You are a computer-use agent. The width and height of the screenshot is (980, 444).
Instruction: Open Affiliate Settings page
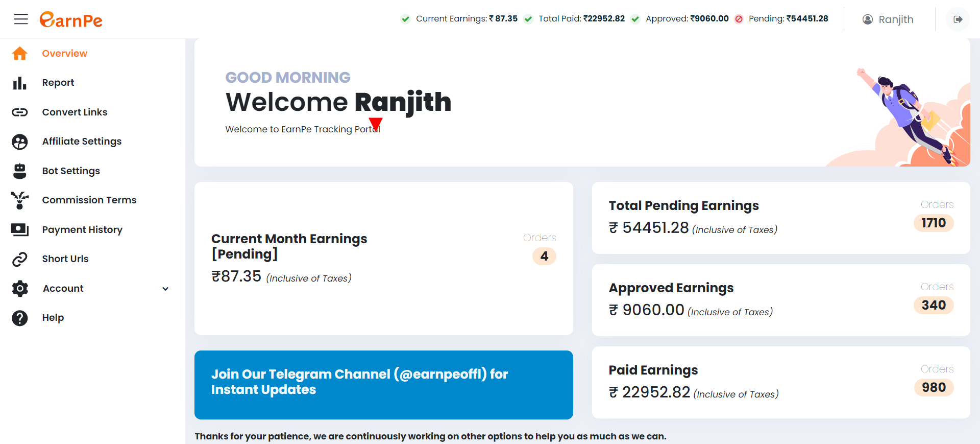point(82,142)
